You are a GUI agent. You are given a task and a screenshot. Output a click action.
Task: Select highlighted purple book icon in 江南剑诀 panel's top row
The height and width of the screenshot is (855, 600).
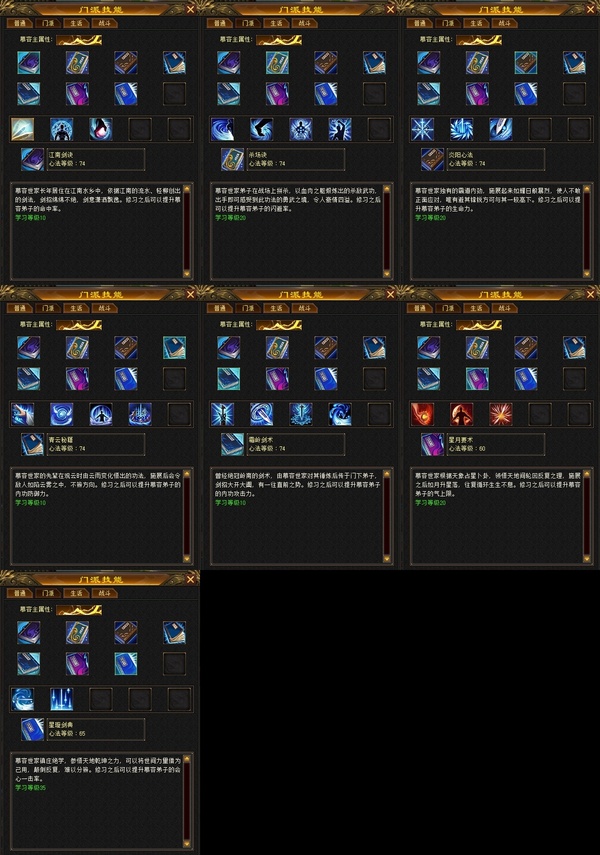[x=28, y=63]
